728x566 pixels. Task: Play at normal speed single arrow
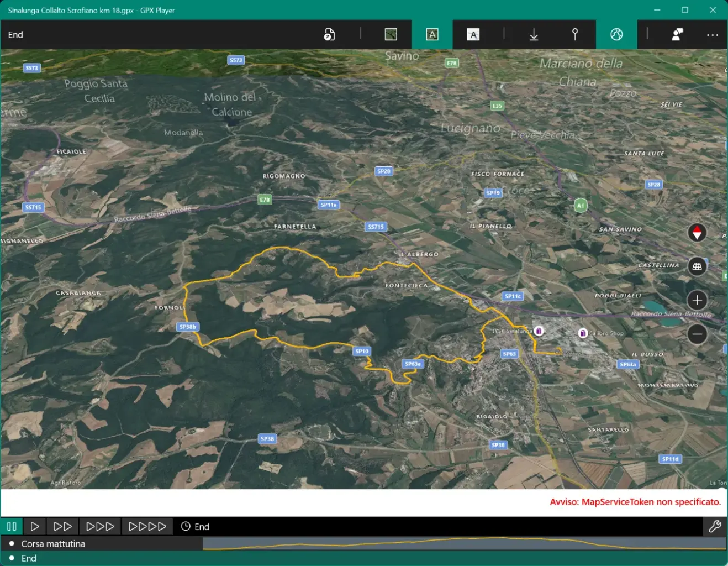(x=35, y=527)
